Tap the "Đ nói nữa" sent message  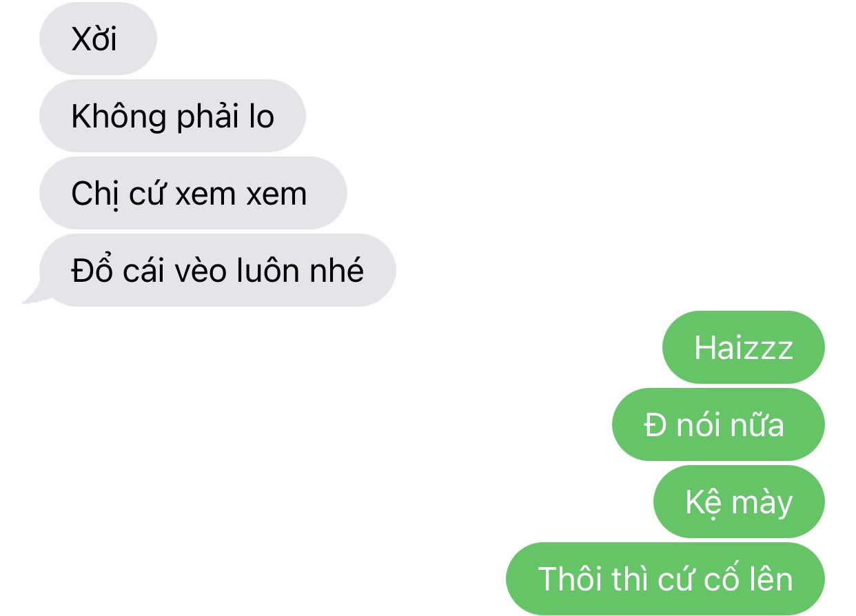(x=718, y=425)
